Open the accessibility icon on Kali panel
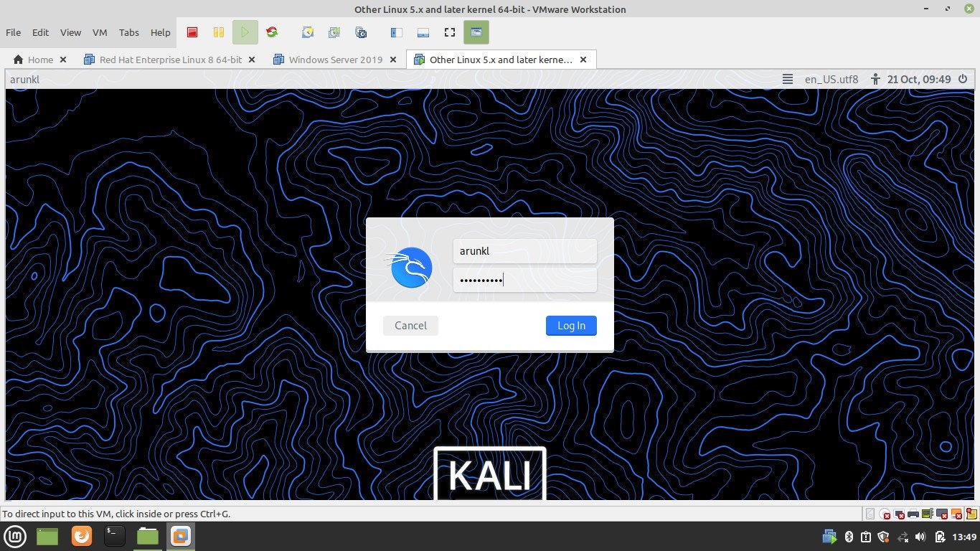This screenshot has height=551, width=980. tap(875, 79)
